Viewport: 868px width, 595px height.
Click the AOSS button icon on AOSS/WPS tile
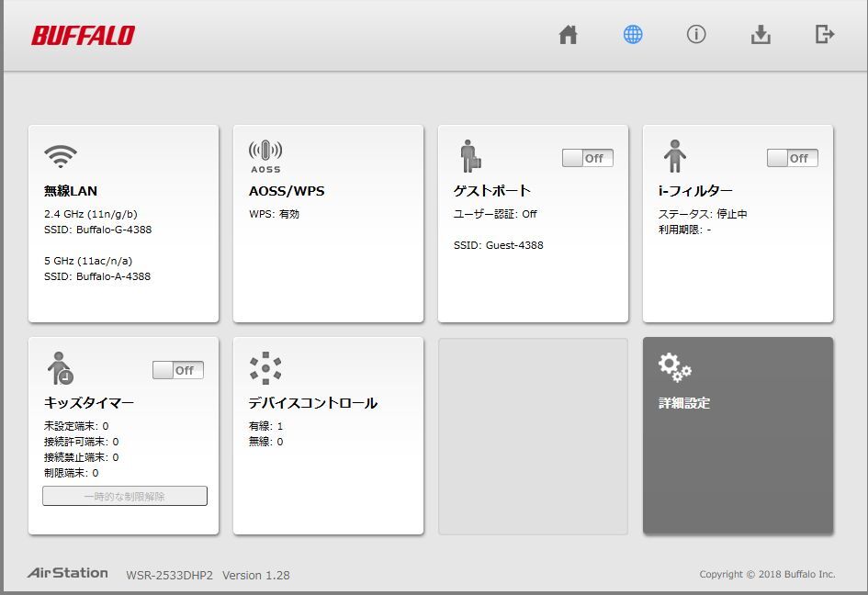[x=265, y=150]
